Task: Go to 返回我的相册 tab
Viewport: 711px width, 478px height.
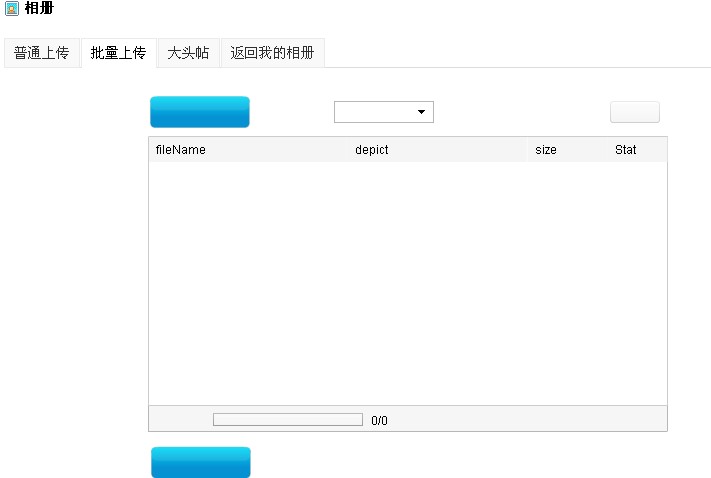Action: coord(272,53)
